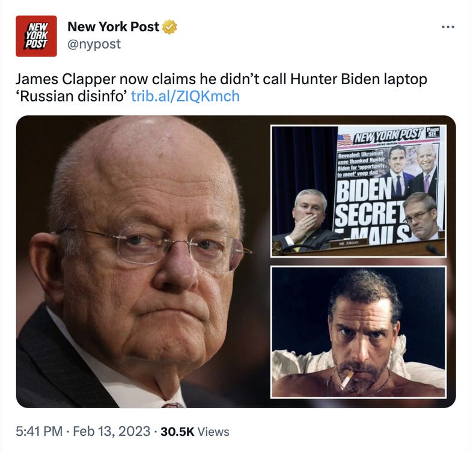Viewport: 476px width, 452px height.
Task: View the 30.5K Views count
Action: tap(195, 432)
